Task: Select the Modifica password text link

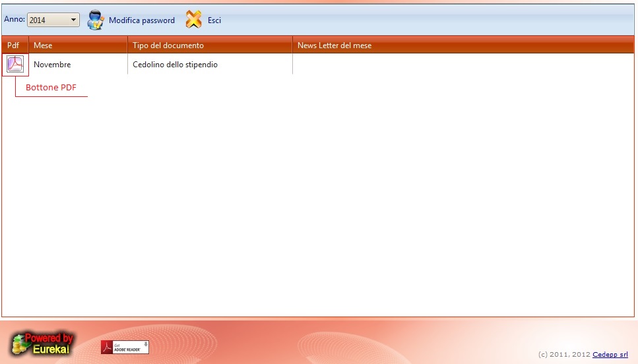Action: [142, 20]
